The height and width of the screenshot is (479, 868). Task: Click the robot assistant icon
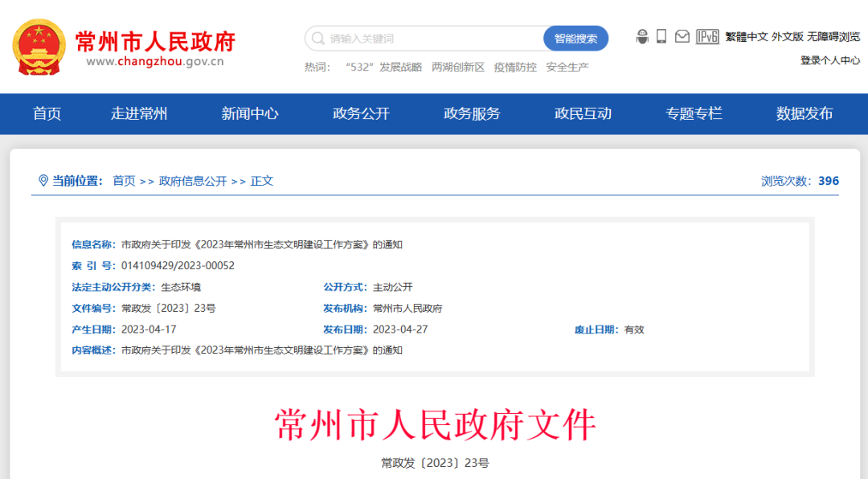point(642,36)
